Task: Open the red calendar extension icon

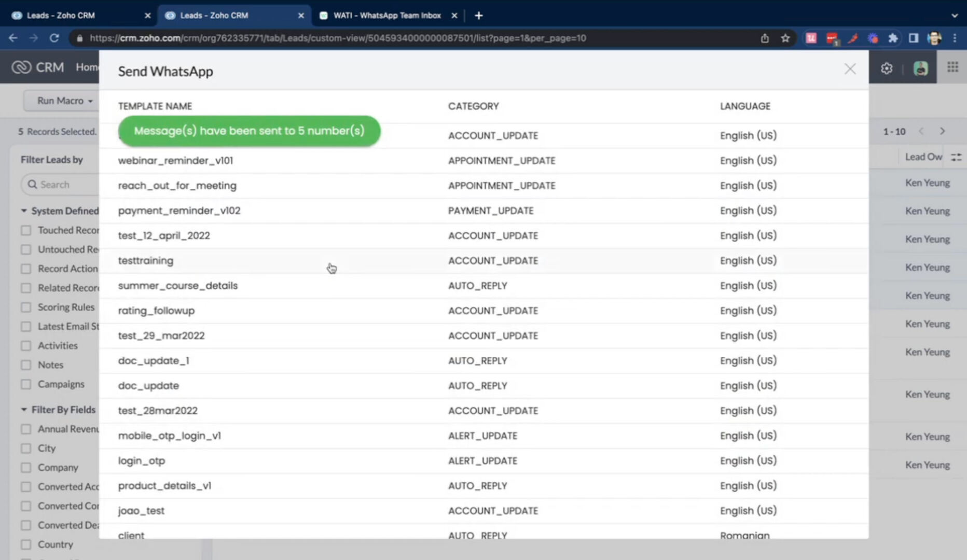Action: pyautogui.click(x=832, y=38)
